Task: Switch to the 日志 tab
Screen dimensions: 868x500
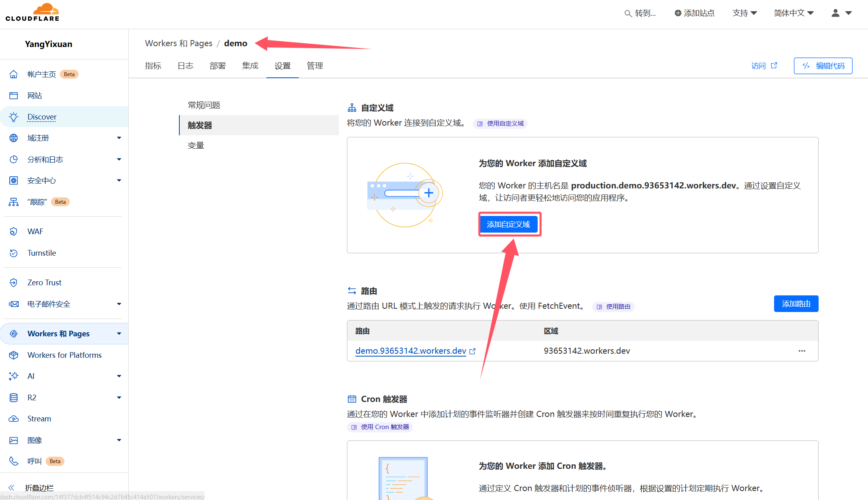Action: pyautogui.click(x=185, y=66)
